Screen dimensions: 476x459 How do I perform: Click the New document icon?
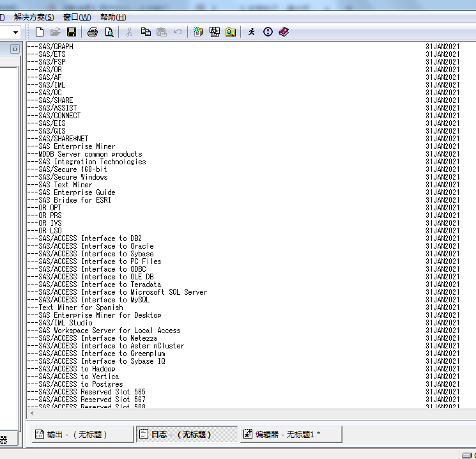click(40, 32)
